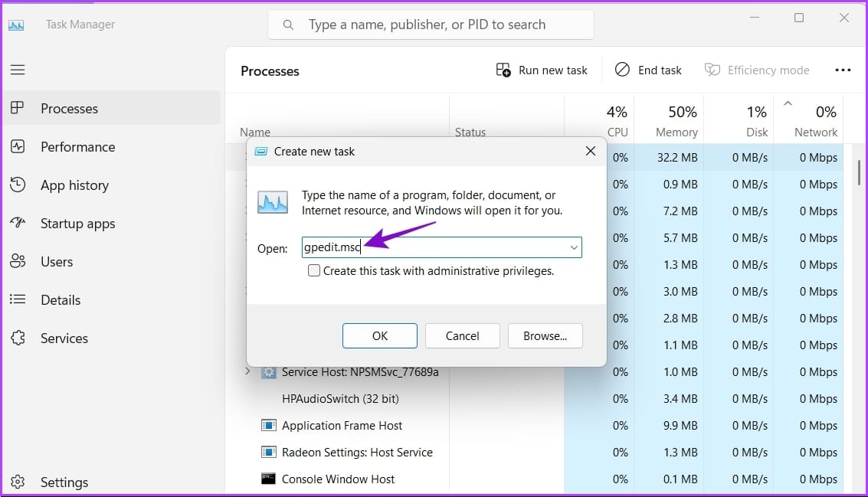The image size is (868, 497).
Task: Click the Browse... button
Action: [x=545, y=336]
